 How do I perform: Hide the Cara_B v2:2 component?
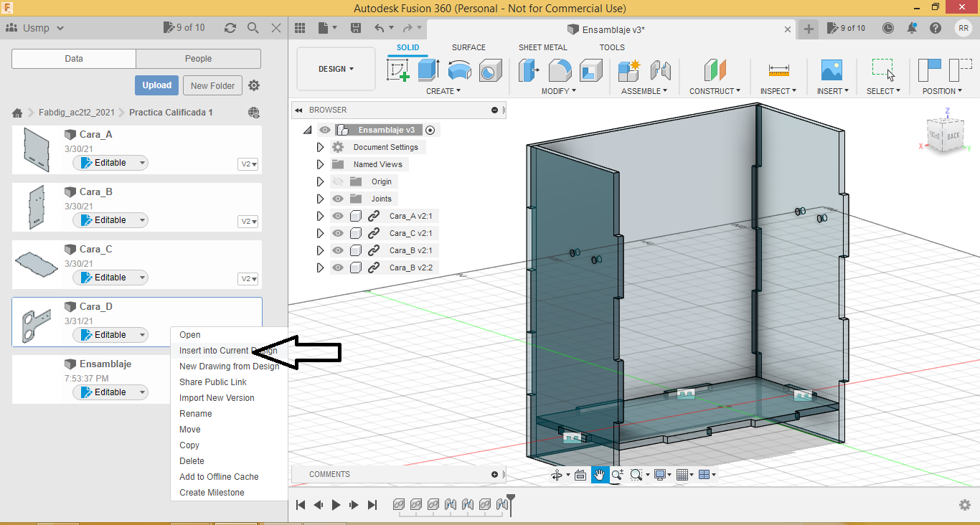[x=338, y=268]
